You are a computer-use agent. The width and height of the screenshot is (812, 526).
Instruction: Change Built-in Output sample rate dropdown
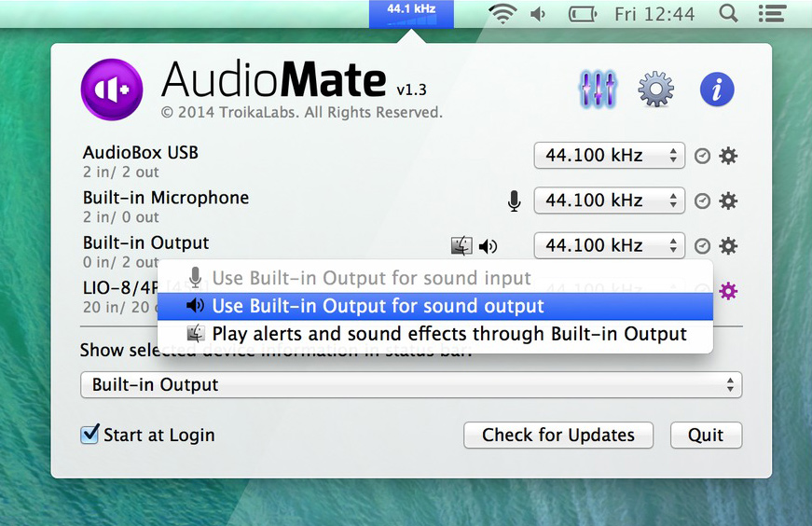point(610,245)
